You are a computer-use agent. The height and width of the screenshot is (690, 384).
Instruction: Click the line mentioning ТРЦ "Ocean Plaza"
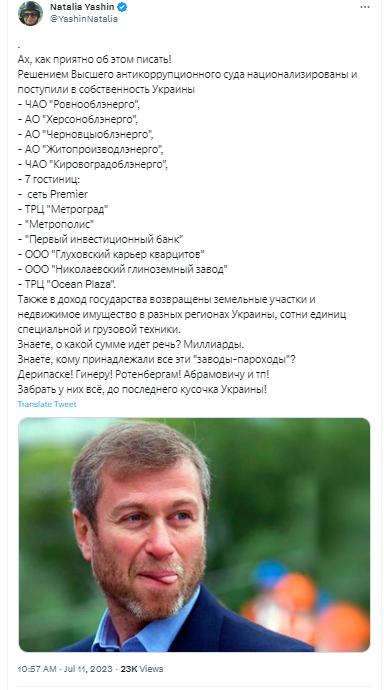point(67,286)
